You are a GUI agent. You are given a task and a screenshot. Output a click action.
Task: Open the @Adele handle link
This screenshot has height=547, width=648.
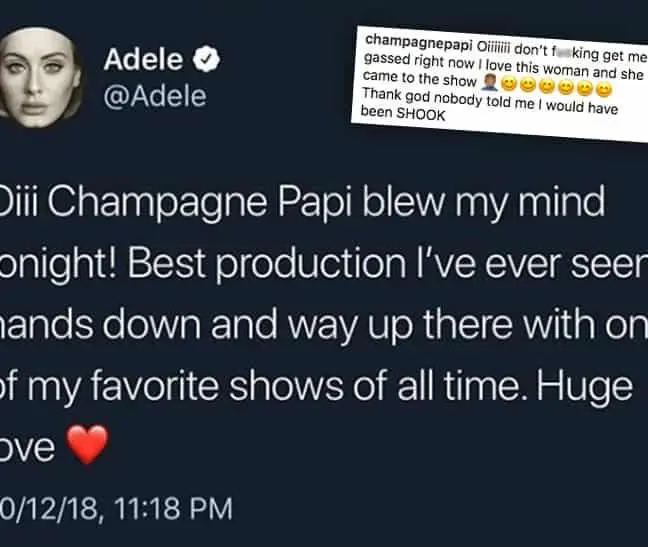[155, 96]
